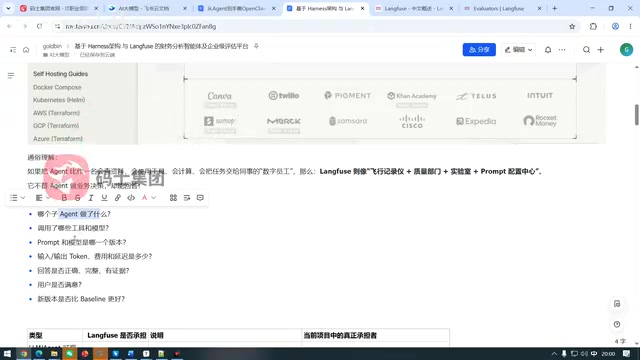Screen dimensions: 640x360
Task: Add a comment on selected text
Action: pyautogui.click(x=200, y=198)
